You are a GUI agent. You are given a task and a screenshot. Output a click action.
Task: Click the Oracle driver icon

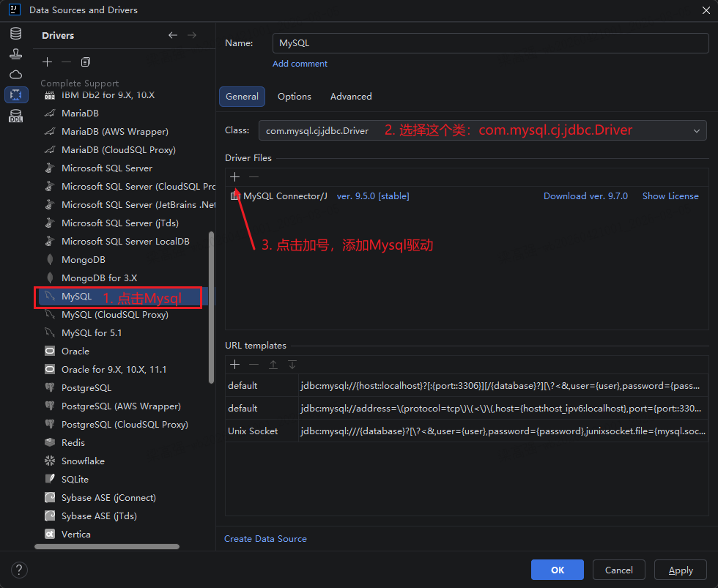pos(50,351)
